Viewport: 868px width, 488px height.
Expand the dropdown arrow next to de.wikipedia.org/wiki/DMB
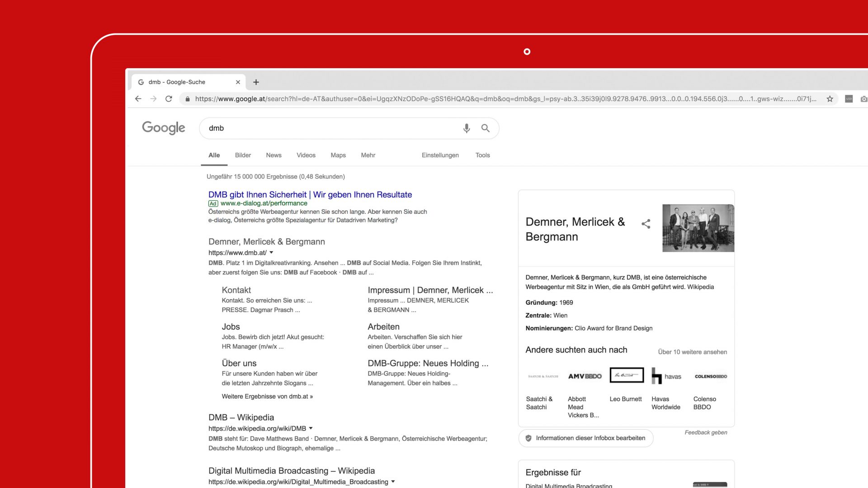point(311,428)
